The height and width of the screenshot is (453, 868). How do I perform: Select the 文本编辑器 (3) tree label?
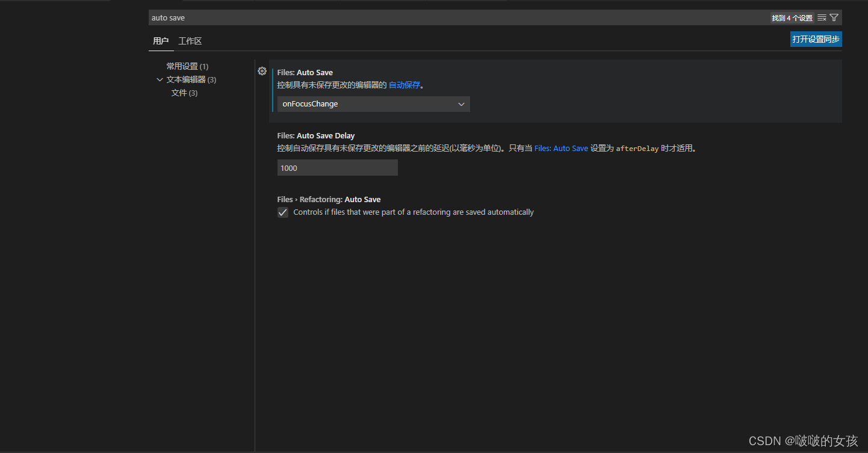pyautogui.click(x=191, y=79)
